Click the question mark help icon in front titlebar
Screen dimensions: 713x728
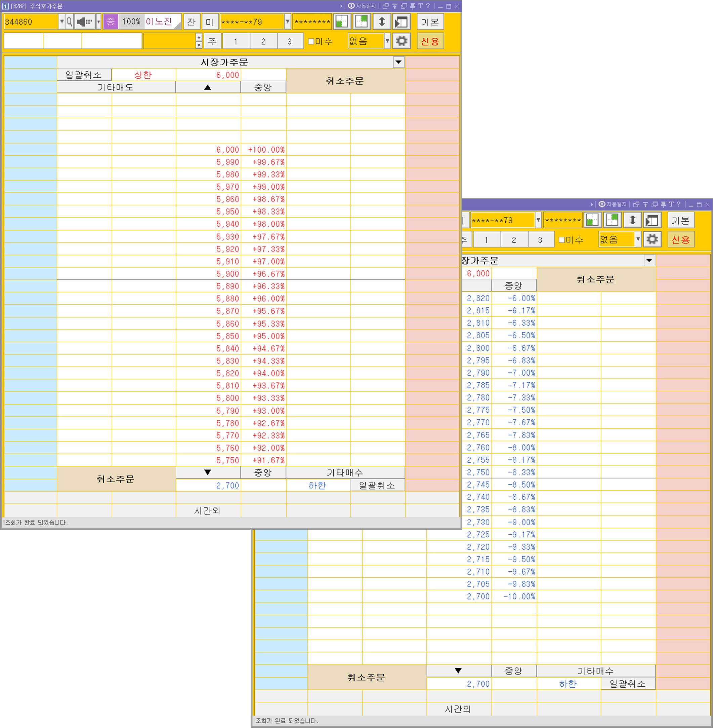[x=428, y=6]
